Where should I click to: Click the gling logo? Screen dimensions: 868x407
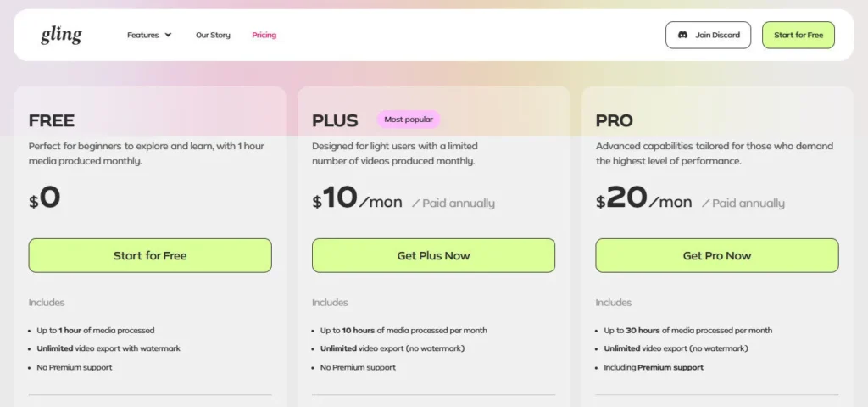61,36
